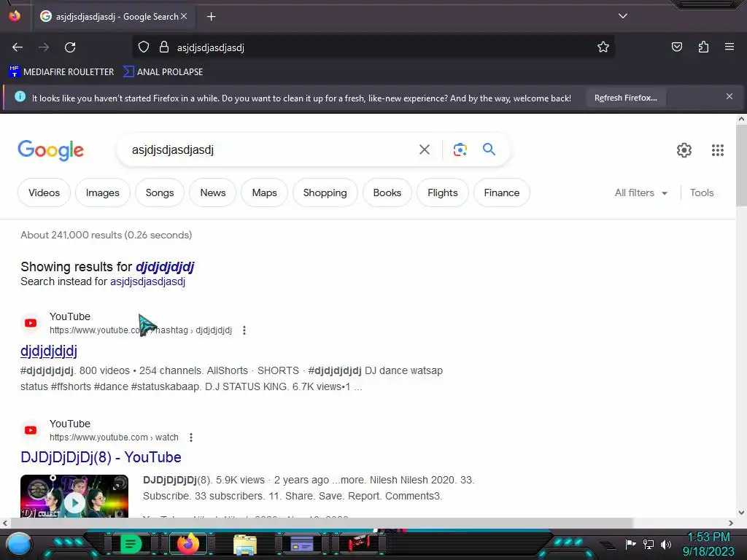Open File Explorer from the taskbar
This screenshot has height=560, width=747.
tap(245, 544)
